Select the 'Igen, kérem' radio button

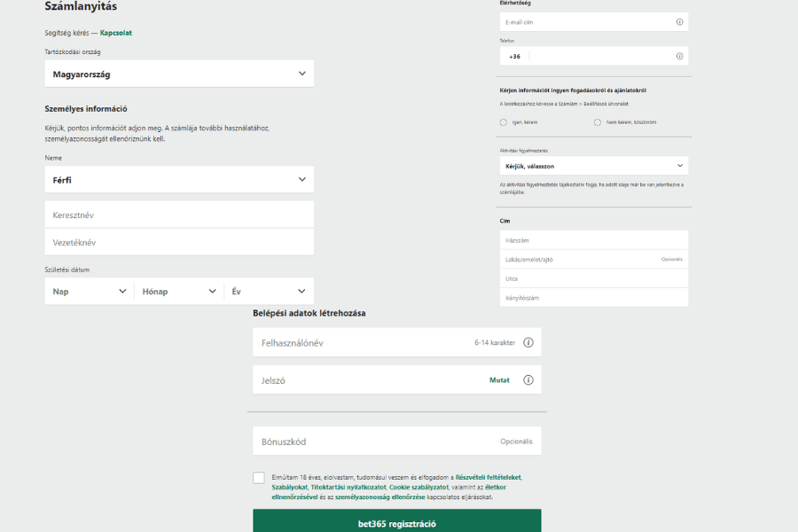point(504,122)
